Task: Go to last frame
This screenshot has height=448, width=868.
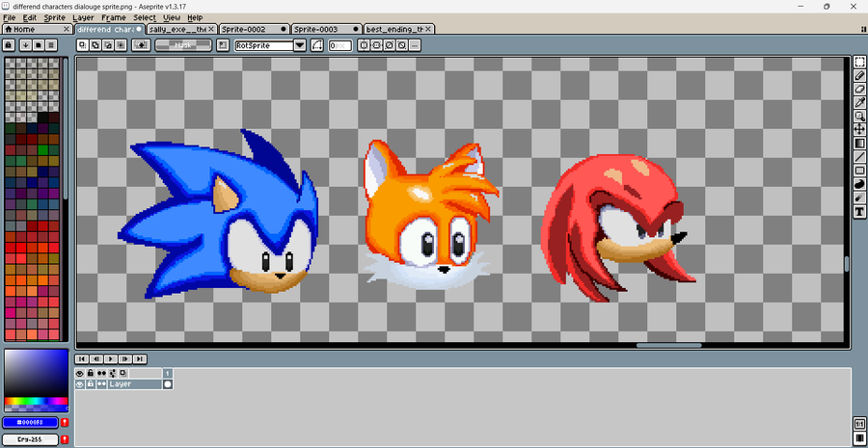Action: (x=140, y=359)
